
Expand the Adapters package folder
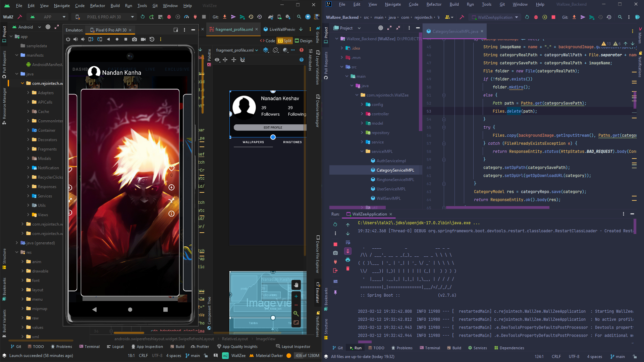click(29, 93)
